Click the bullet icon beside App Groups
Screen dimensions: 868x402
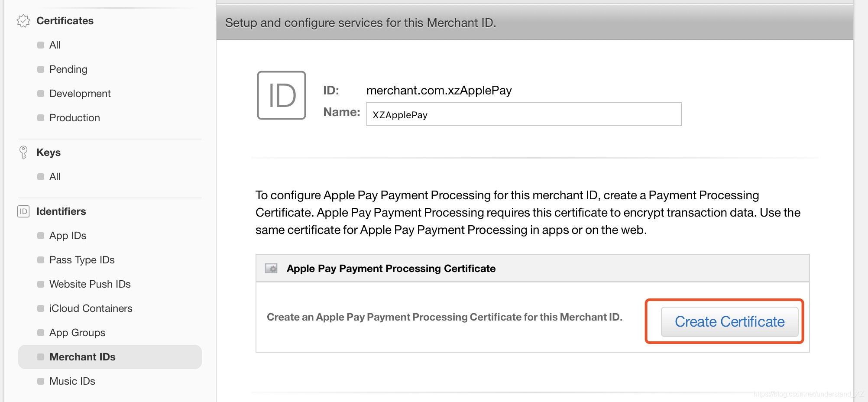[41, 333]
